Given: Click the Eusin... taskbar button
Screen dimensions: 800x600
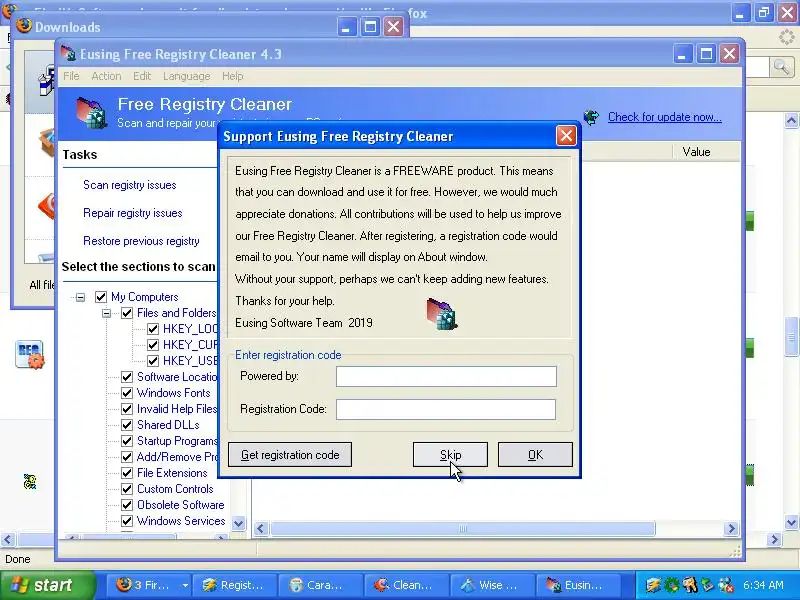Looking at the screenshot, I should point(578,585).
